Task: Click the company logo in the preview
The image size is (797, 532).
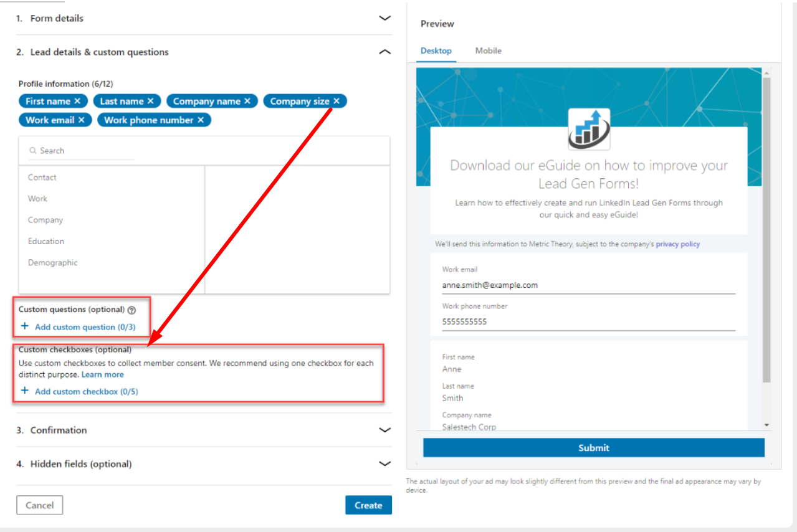Action: pos(589,129)
